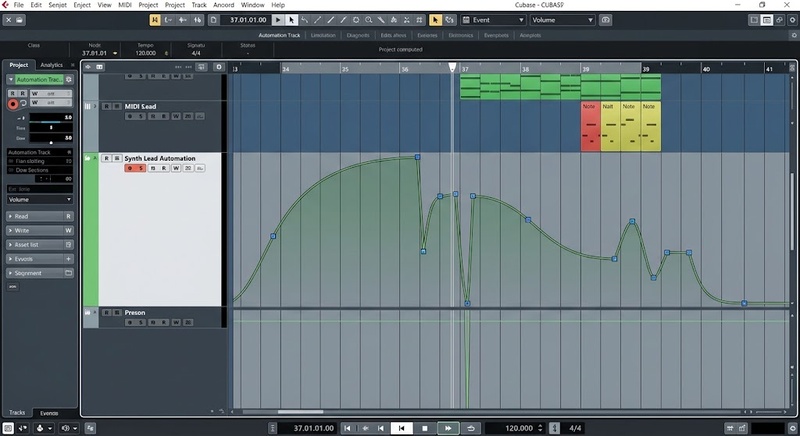
Task: Switch to the Analytics tab
Action: [x=52, y=65]
